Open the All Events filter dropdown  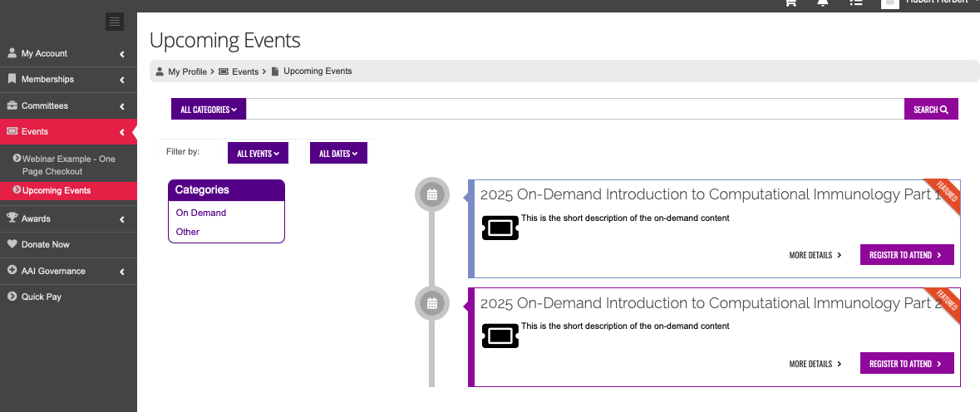[x=258, y=154]
